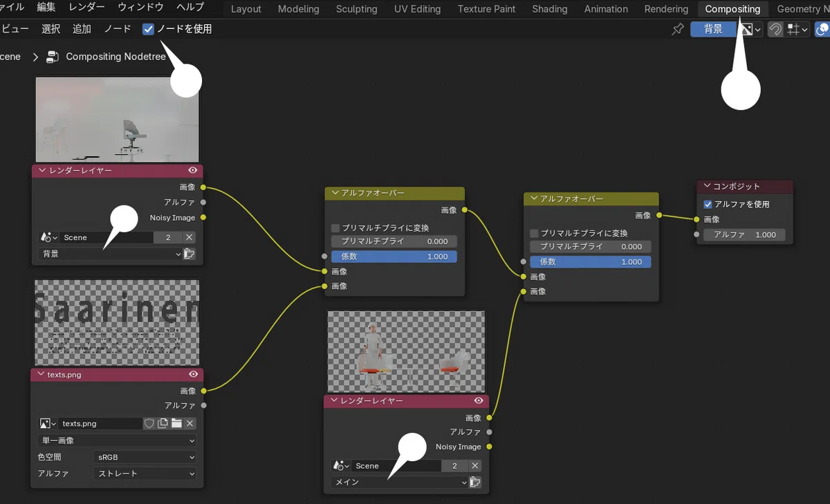Switch to the Animation workspace tab
Viewport: 830px width, 504px height.
[x=607, y=9]
